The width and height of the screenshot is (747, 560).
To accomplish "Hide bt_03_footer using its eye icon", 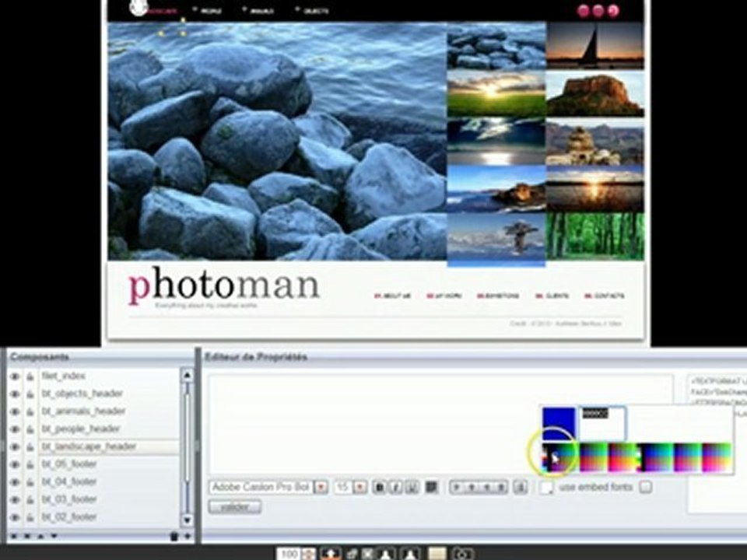I will (15, 499).
